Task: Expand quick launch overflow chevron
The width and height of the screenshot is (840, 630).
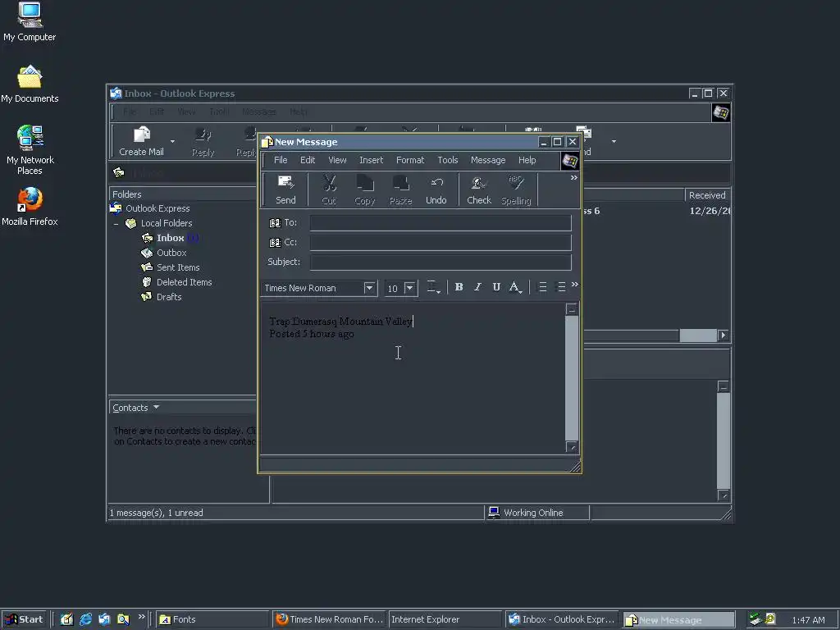Action: pyautogui.click(x=141, y=617)
